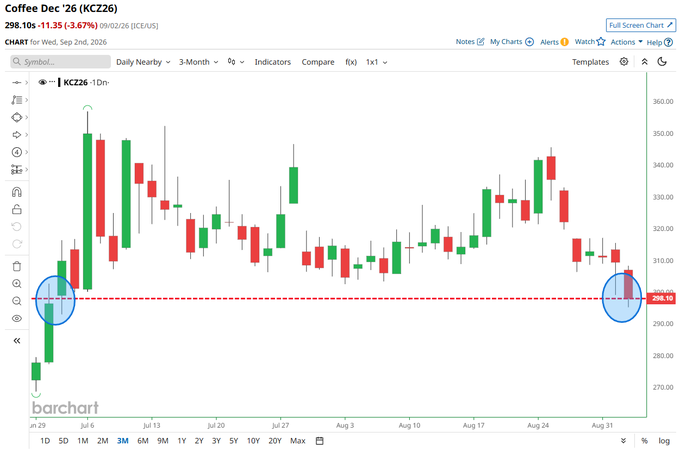
Task: Select the 3Y range
Action: [216, 441]
